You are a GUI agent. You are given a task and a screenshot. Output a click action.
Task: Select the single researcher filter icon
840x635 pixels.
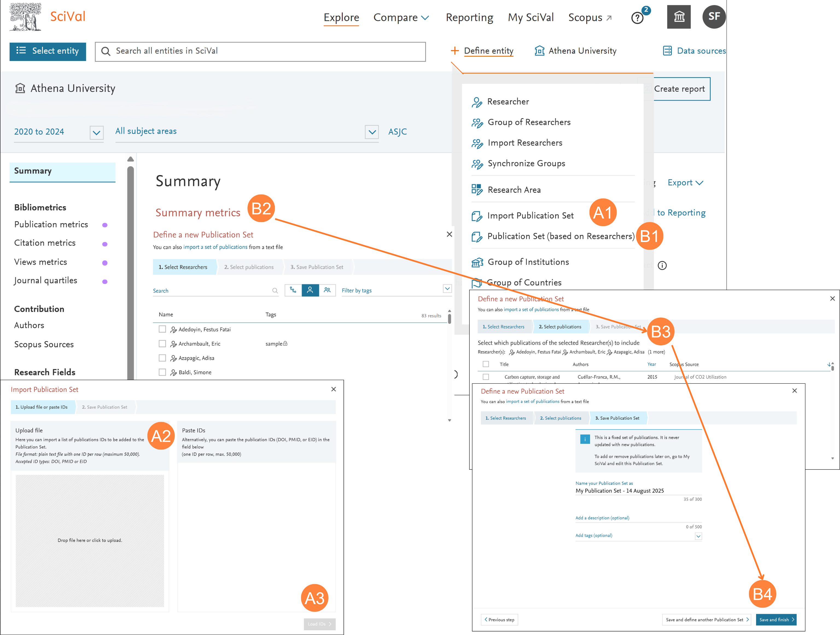pos(310,290)
